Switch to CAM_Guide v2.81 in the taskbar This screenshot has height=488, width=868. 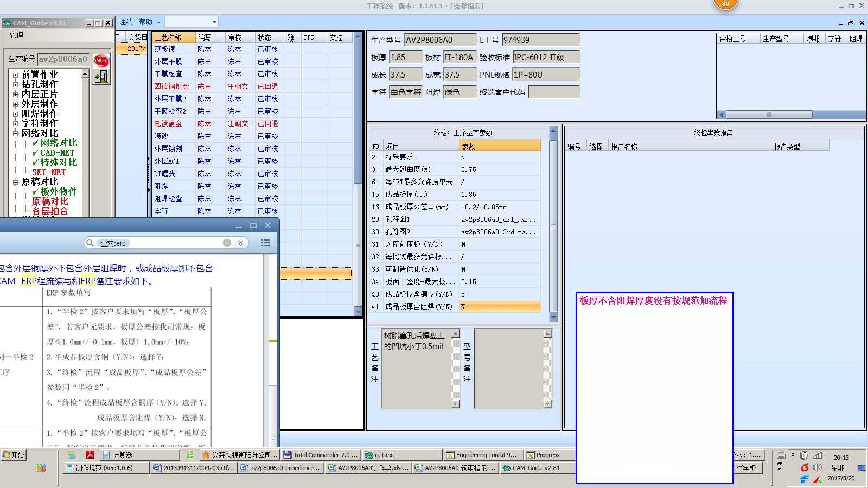click(x=541, y=468)
